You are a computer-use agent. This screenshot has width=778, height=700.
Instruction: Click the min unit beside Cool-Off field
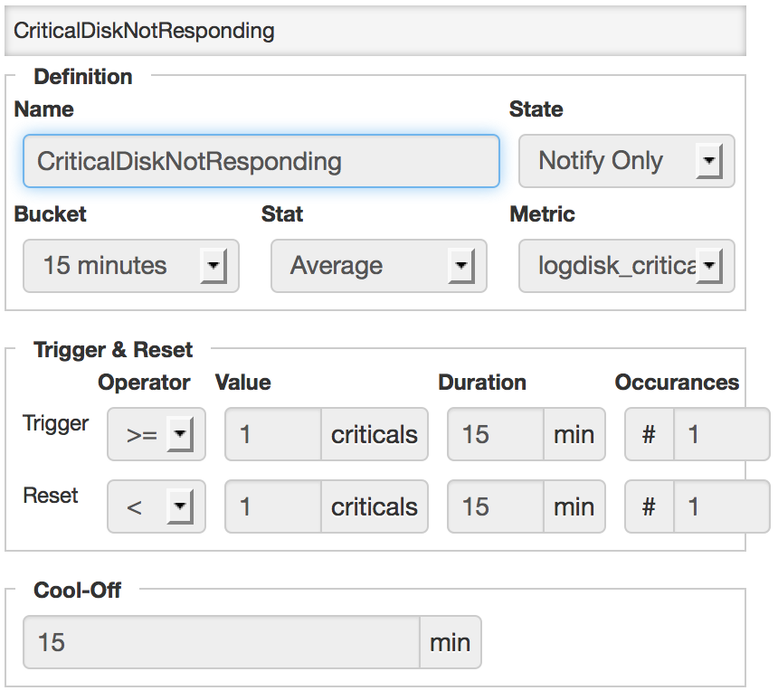pos(450,643)
